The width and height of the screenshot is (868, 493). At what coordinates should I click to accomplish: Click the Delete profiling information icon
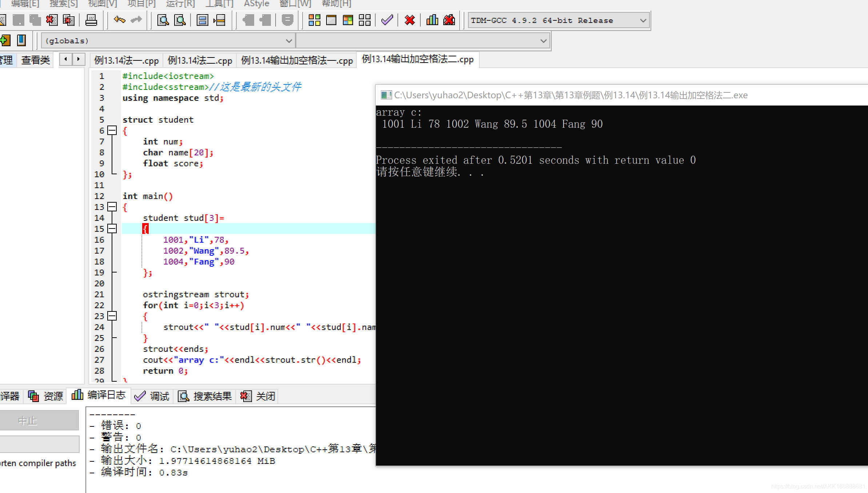click(x=449, y=20)
